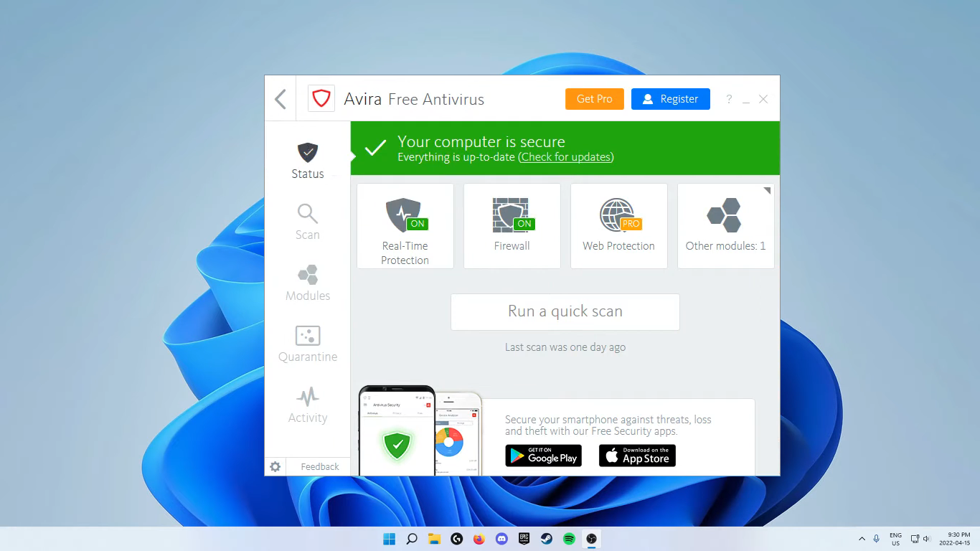Click 'Your computer is secure' heading

point(481,141)
